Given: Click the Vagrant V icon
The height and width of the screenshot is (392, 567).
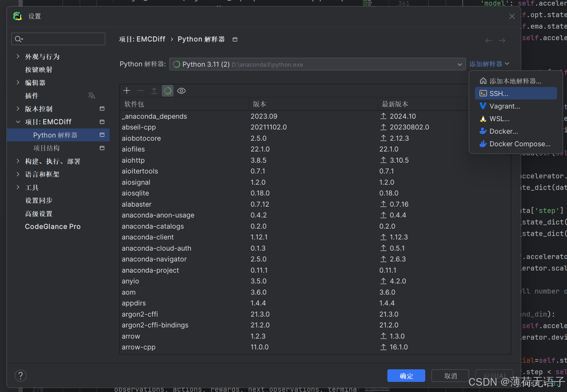Looking at the screenshot, I should coord(483,106).
